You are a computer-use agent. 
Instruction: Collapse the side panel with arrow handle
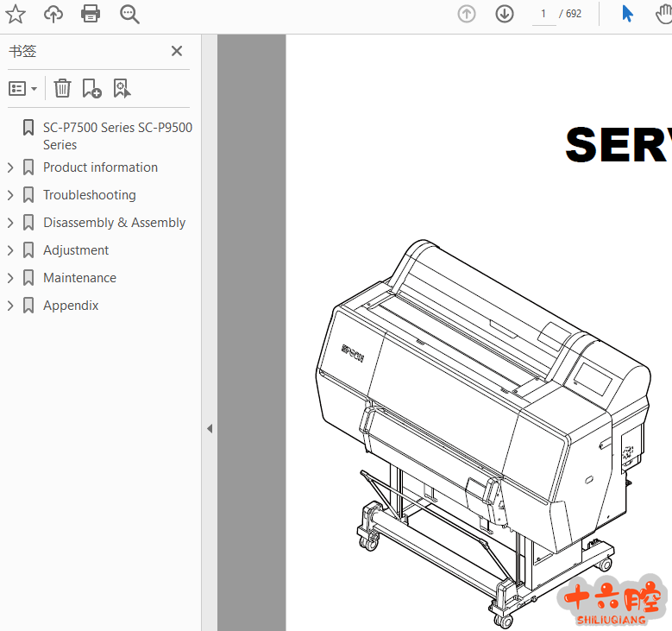210,428
